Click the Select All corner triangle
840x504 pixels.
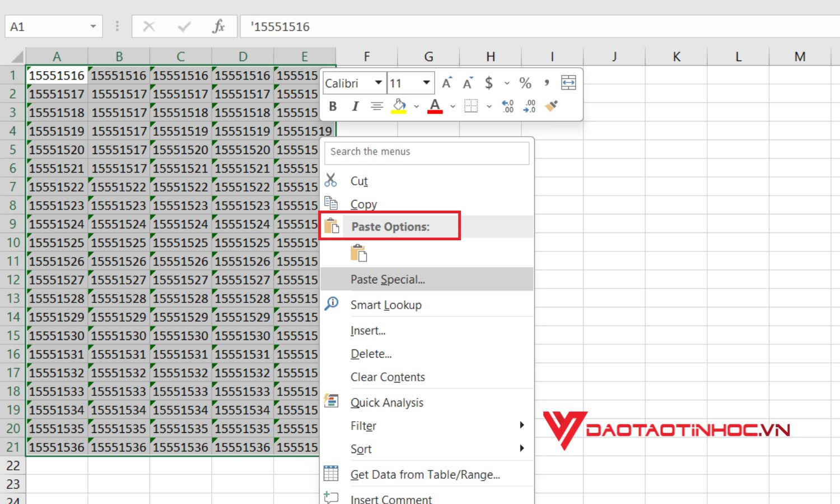point(16,57)
